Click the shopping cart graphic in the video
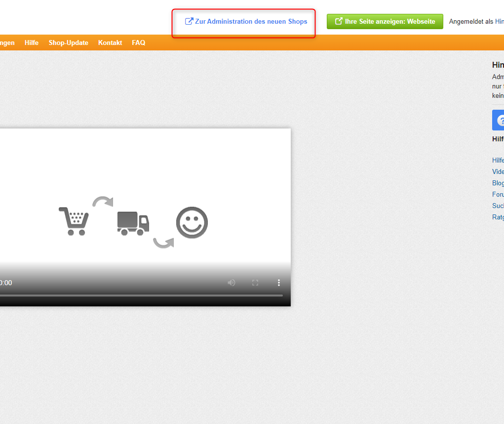The height and width of the screenshot is (424, 504). click(74, 219)
